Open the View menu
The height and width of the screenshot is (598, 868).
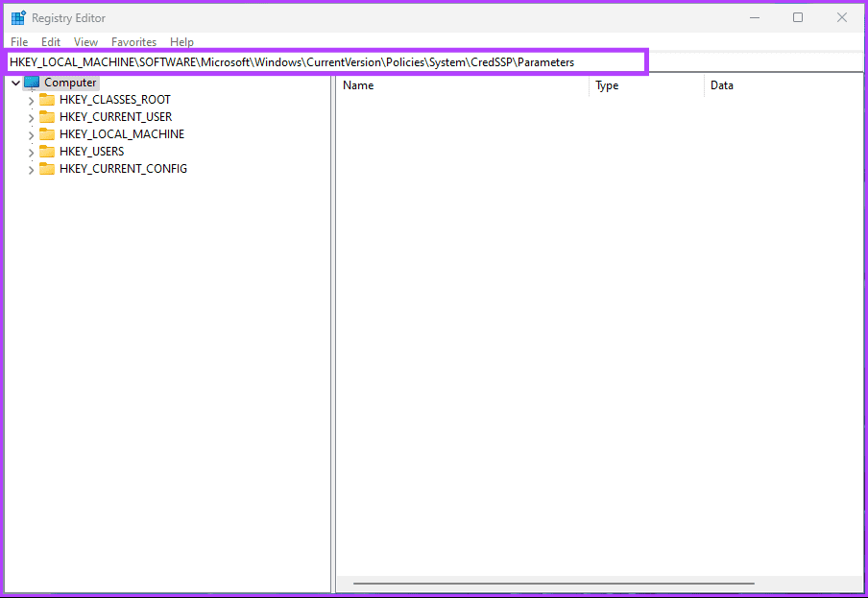coord(85,42)
